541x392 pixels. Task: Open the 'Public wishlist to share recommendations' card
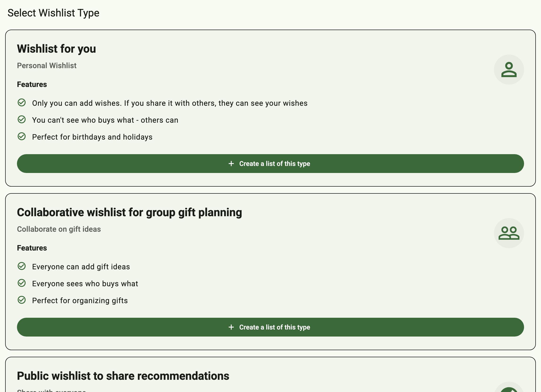tap(123, 376)
